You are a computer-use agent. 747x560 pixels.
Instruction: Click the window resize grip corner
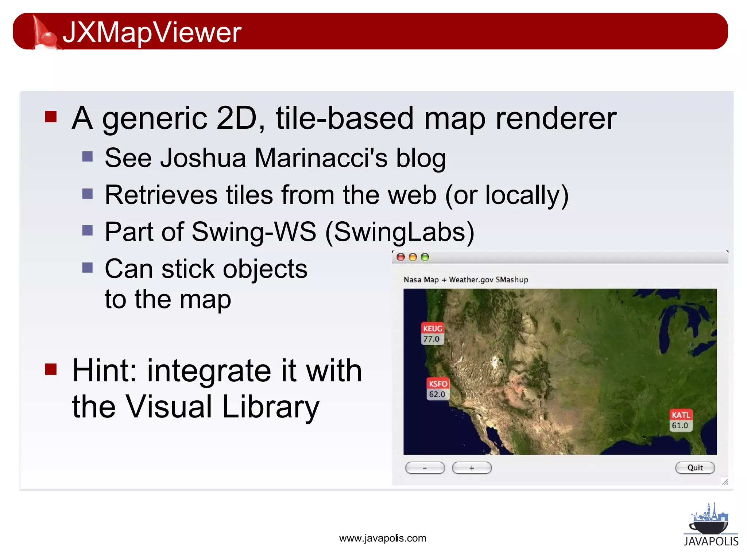pyautogui.click(x=725, y=482)
